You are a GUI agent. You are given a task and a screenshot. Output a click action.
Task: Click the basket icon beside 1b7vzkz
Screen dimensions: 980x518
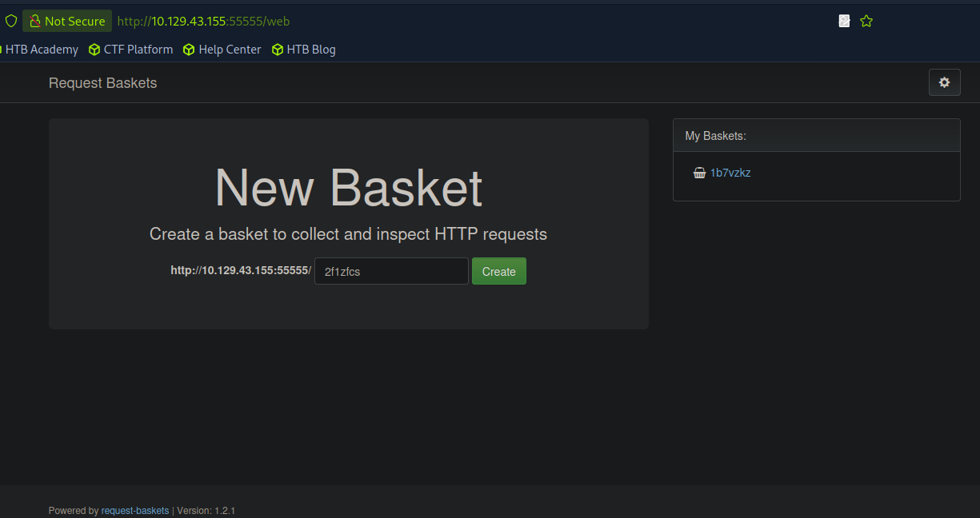(x=699, y=173)
